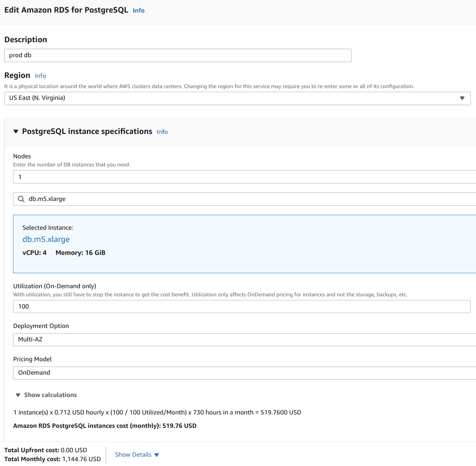
Task: Select the Utilization field showing 100
Action: 241,306
